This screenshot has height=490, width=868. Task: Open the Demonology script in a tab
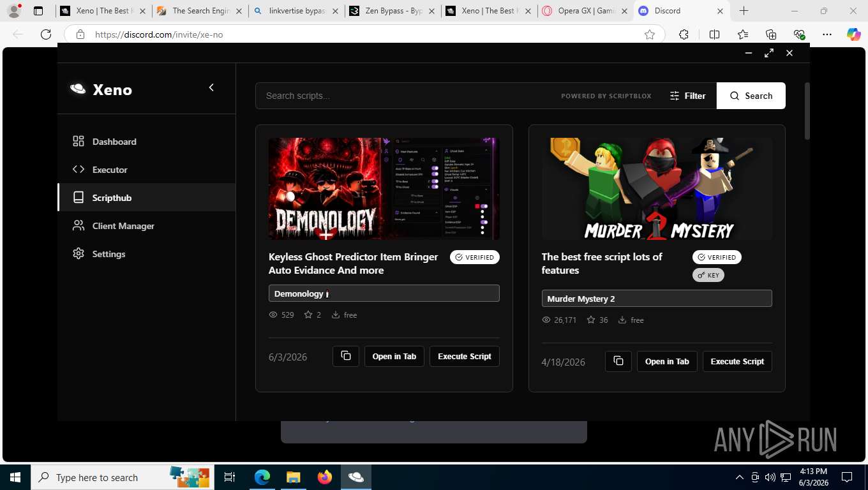point(394,356)
